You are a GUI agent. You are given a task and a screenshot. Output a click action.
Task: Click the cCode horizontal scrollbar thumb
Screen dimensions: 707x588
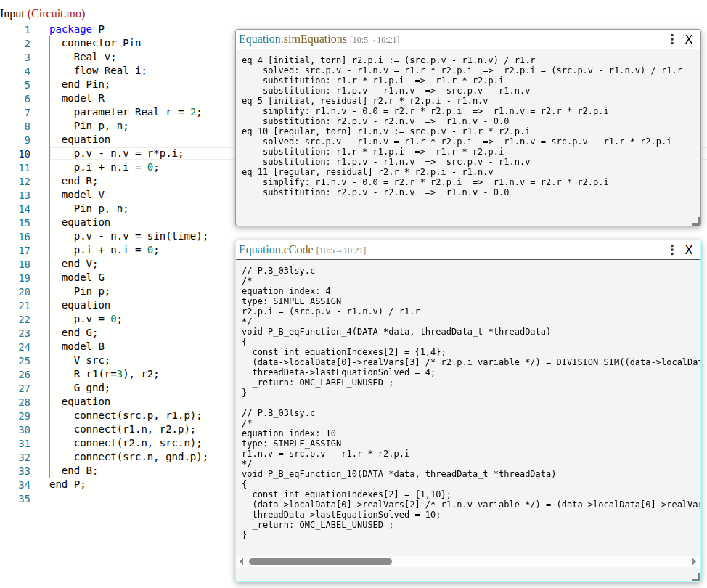tap(320, 561)
